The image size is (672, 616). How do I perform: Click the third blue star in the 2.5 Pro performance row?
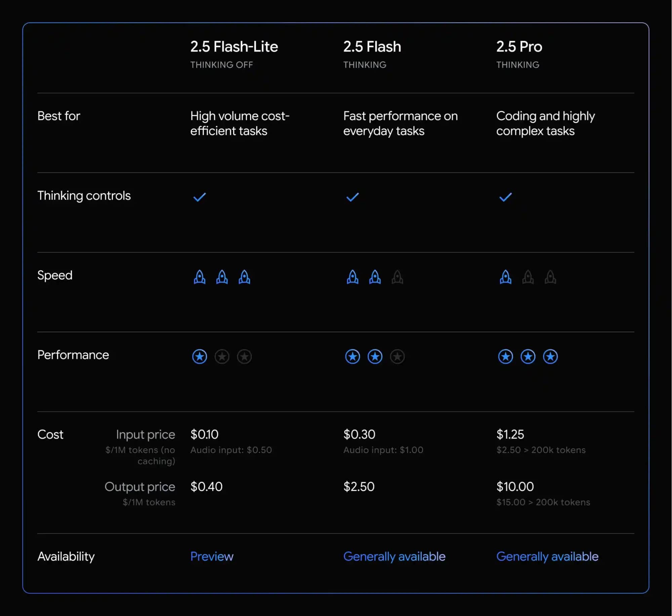[x=550, y=357]
